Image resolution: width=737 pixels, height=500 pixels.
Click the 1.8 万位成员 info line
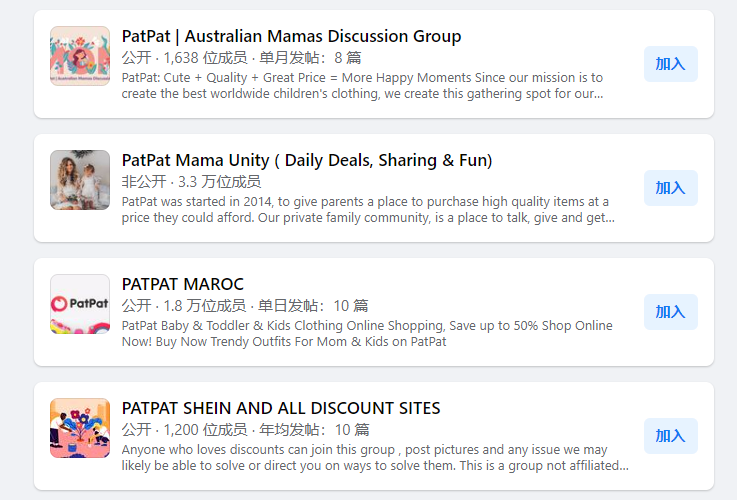click(x=245, y=306)
